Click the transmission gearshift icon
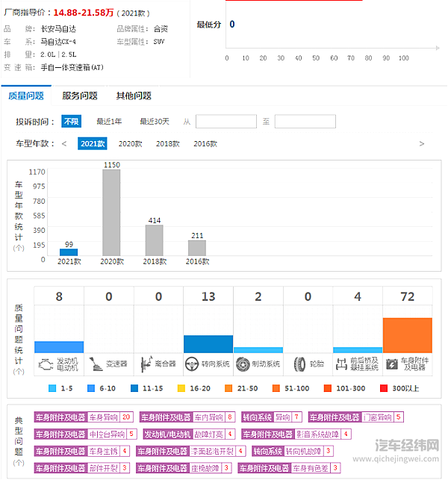Screen dimensions: 448x480 (x=96, y=364)
